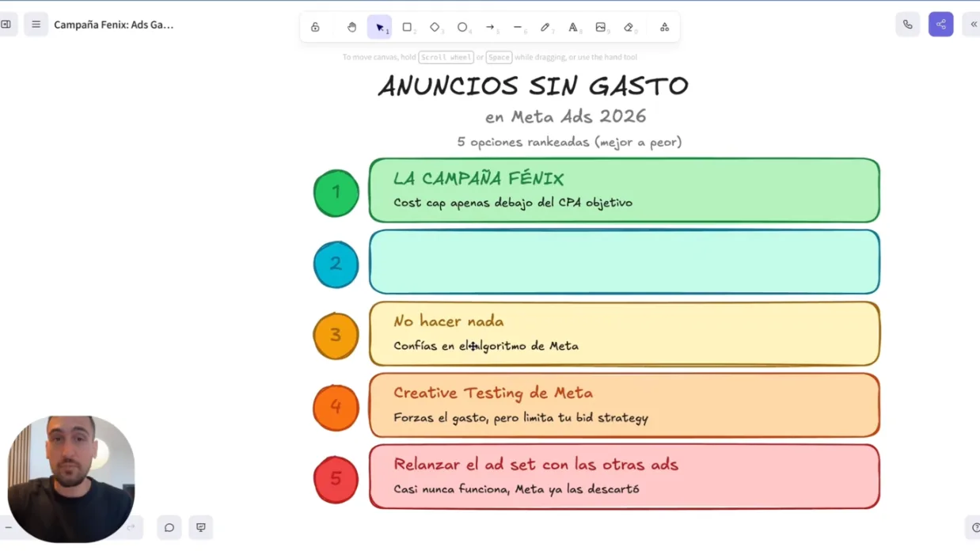Select the Eraser tool
This screenshot has height=551, width=980.
(x=629, y=28)
